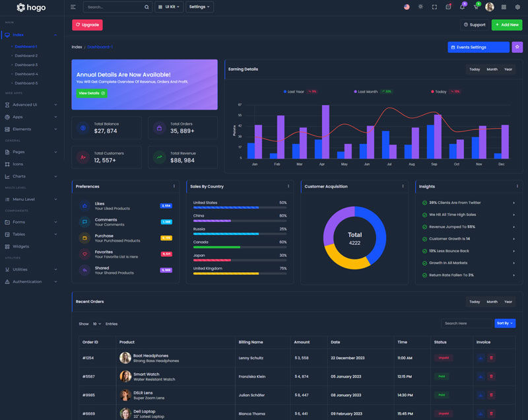Switch theme using the sun icon

pyautogui.click(x=420, y=7)
